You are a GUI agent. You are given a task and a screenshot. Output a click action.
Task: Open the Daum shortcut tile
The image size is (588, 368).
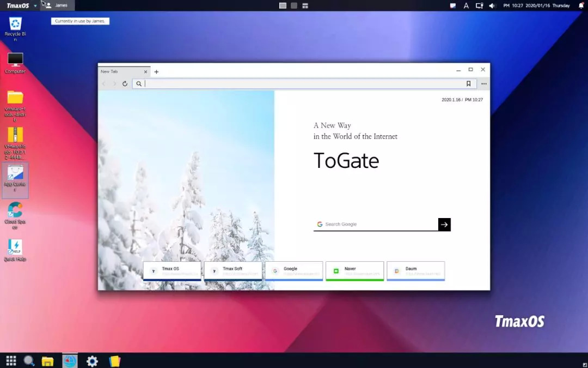coord(415,270)
